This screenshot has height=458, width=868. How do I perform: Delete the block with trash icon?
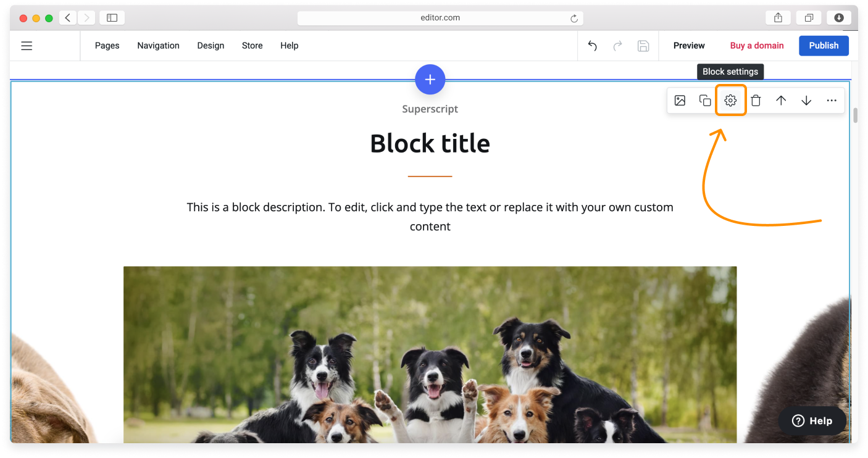pyautogui.click(x=756, y=101)
